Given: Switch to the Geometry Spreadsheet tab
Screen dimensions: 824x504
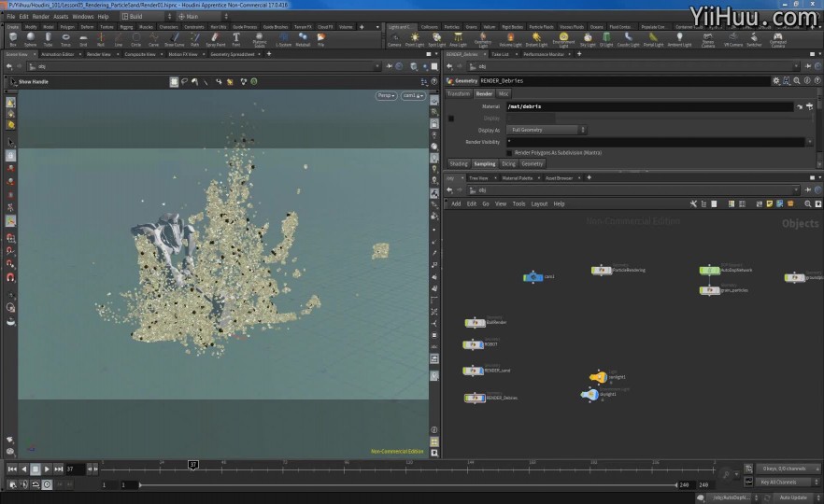Looking at the screenshot, I should click(x=233, y=54).
